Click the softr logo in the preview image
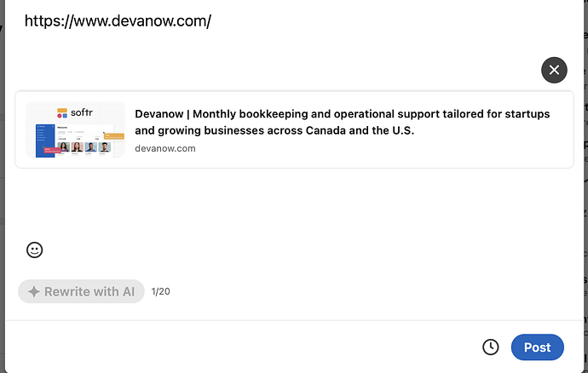The width and height of the screenshot is (588, 373). 75,112
